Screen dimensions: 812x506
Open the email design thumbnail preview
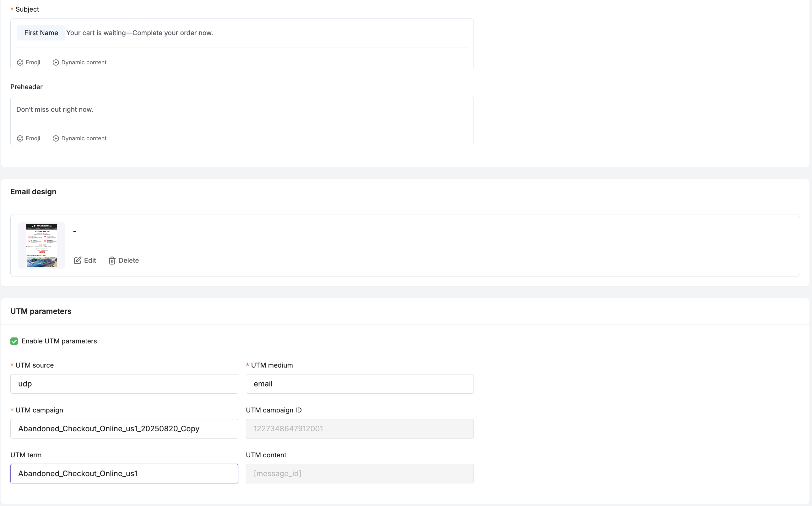click(x=41, y=245)
